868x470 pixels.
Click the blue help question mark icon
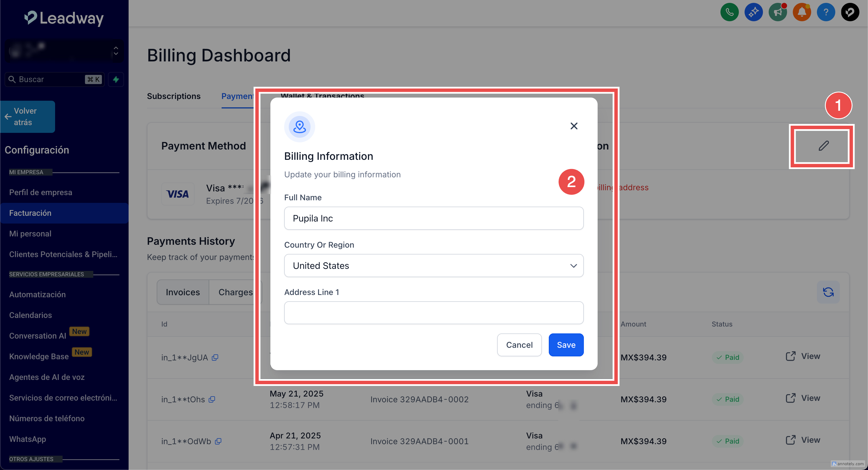click(x=826, y=12)
